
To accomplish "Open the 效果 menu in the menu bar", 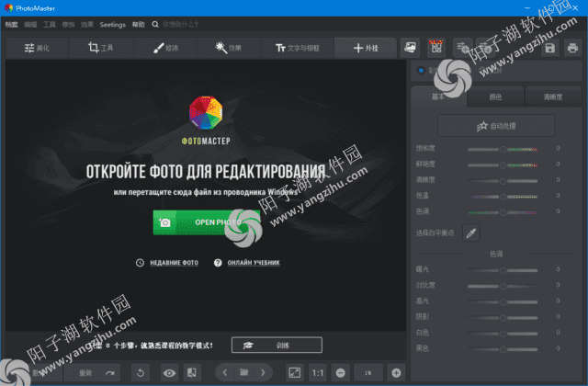I will [87, 25].
